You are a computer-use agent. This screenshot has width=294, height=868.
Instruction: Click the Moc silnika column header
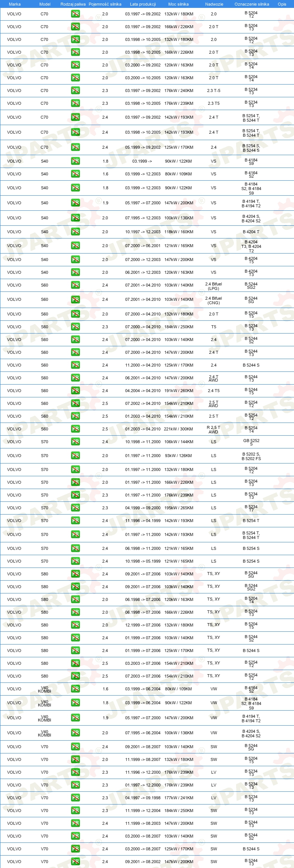click(179, 4)
